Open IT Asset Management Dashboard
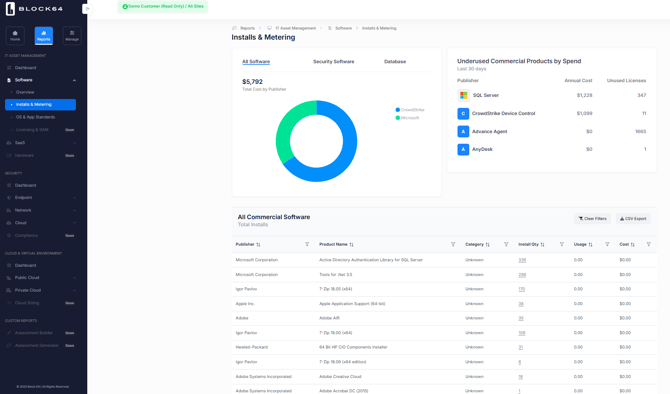670x394 pixels. 25,68
